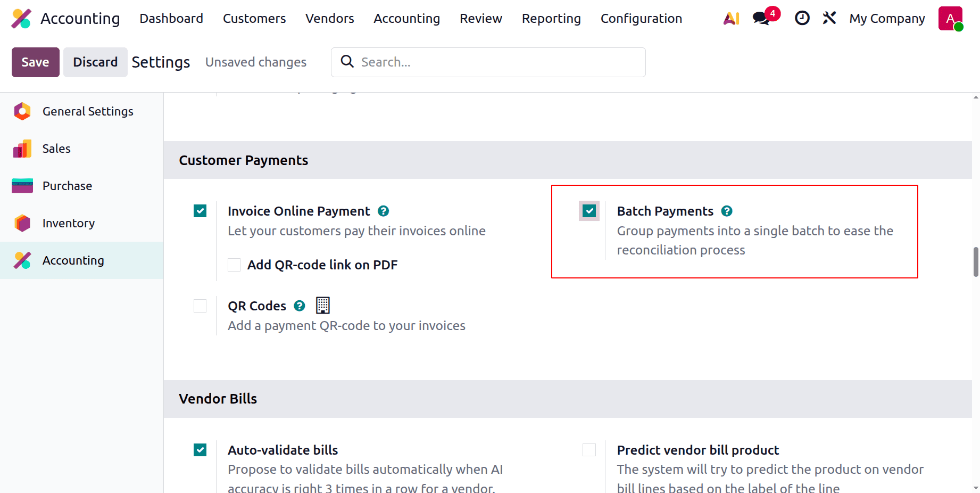Select Accounting in the settings sidebar
This screenshot has height=493, width=980.
[82, 260]
